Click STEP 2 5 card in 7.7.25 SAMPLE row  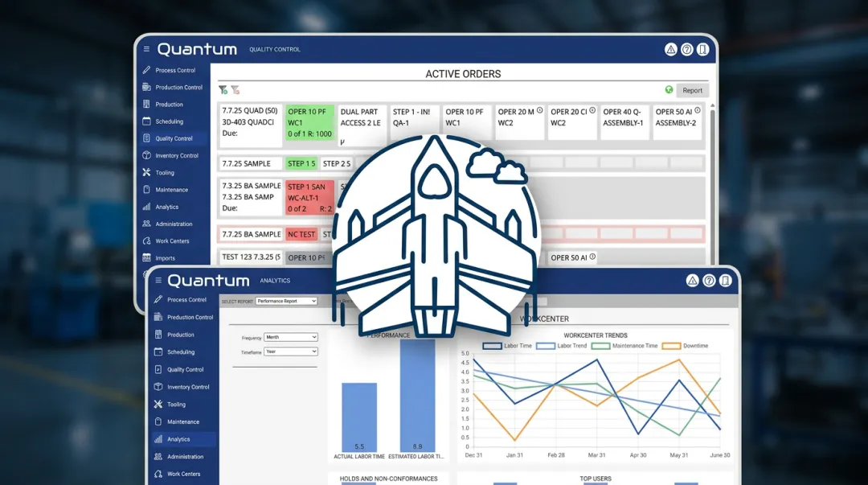pyautogui.click(x=337, y=163)
